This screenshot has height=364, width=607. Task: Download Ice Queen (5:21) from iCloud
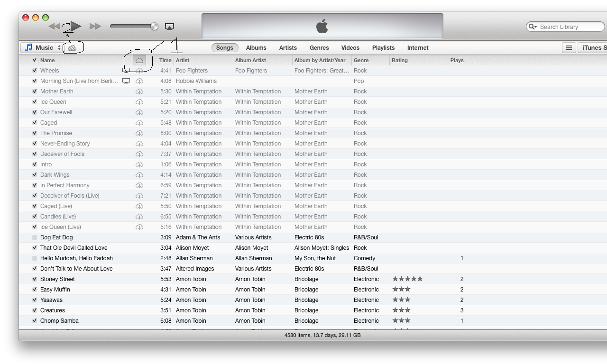tap(139, 102)
